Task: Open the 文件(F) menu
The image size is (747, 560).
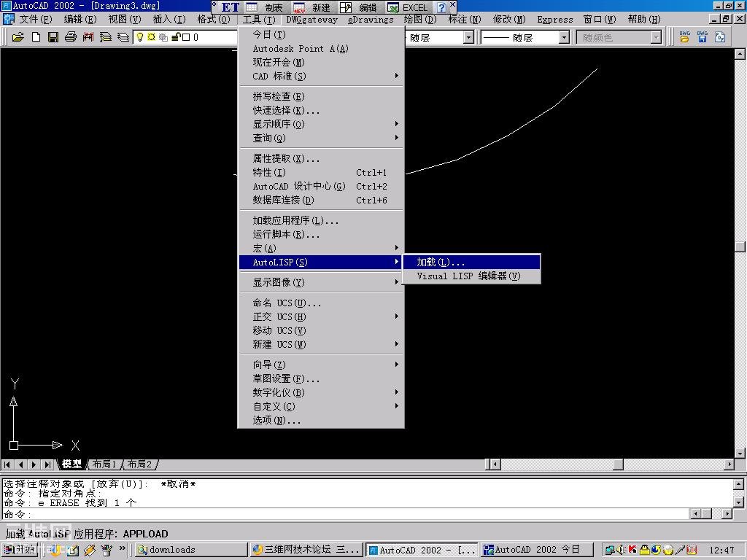Action: pyautogui.click(x=35, y=20)
